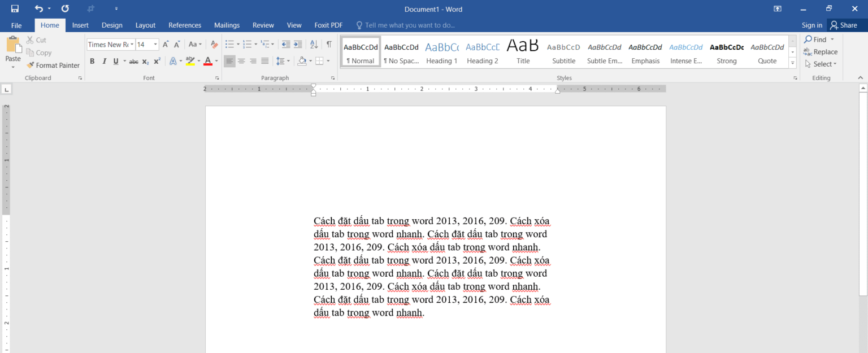
Task: Toggle bulleted list formatting
Action: [229, 43]
